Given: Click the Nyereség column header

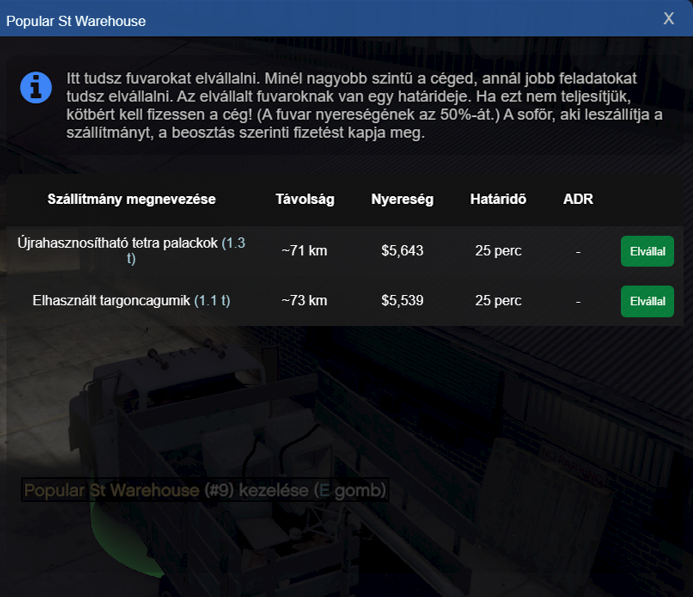Looking at the screenshot, I should (x=402, y=199).
